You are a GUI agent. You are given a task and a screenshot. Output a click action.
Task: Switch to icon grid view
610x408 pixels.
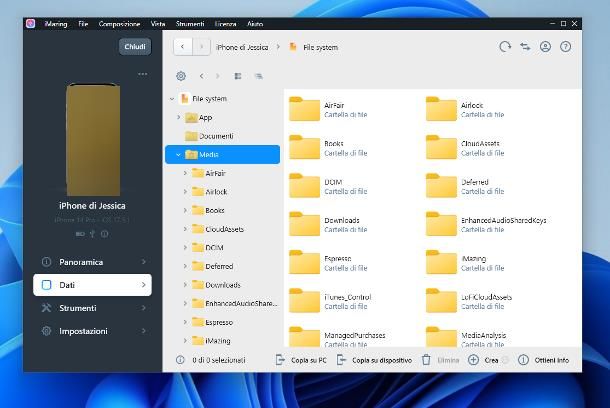tap(238, 76)
